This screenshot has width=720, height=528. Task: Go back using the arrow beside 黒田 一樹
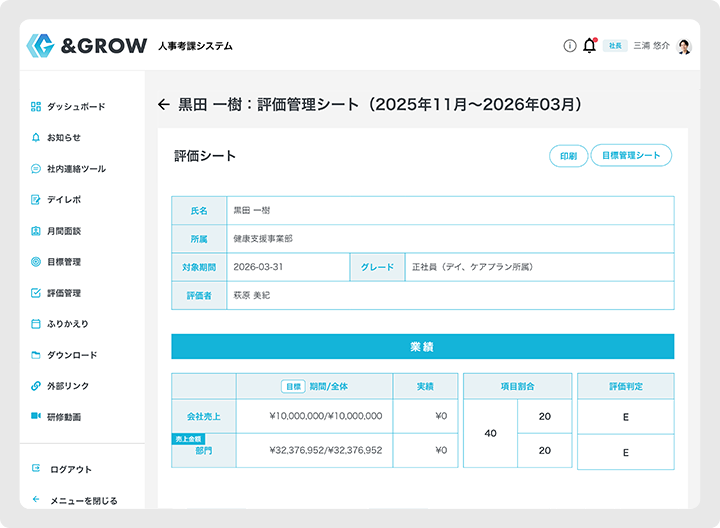click(x=164, y=105)
